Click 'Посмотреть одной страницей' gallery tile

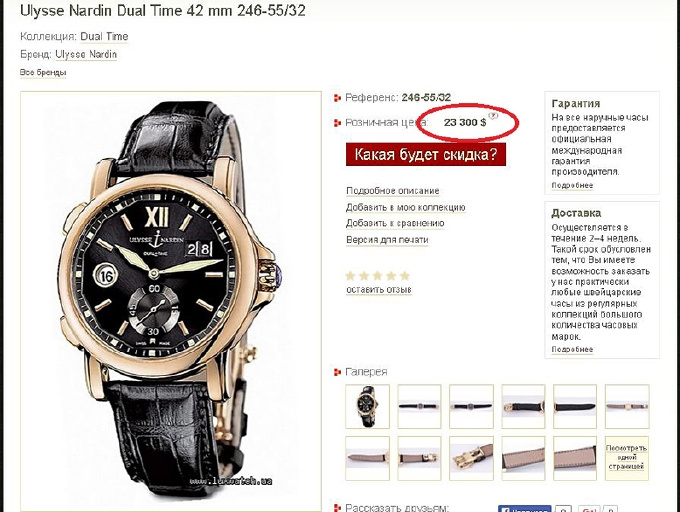627,458
